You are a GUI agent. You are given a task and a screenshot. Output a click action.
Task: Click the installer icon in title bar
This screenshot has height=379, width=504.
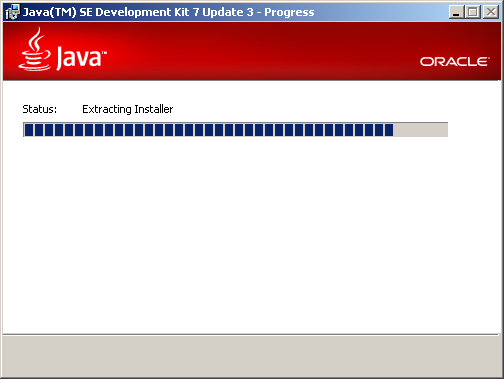13,12
